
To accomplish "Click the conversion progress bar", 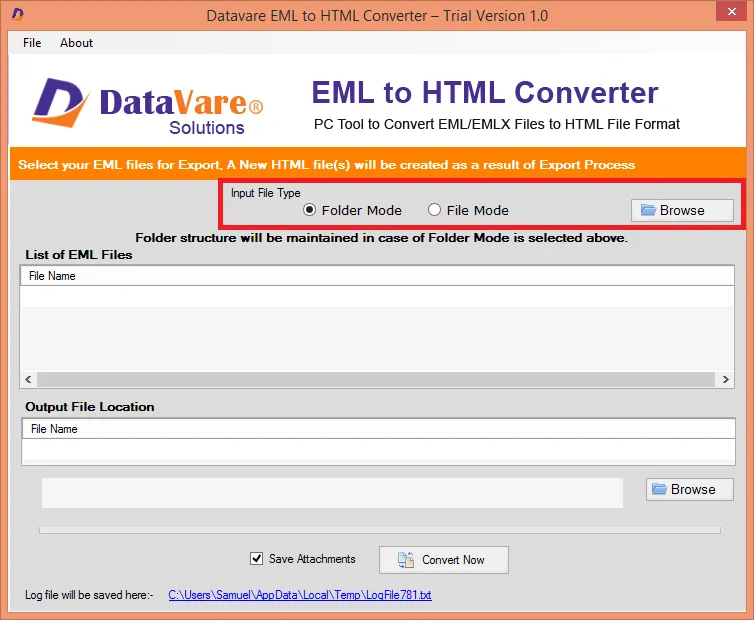I will pyautogui.click(x=380, y=530).
